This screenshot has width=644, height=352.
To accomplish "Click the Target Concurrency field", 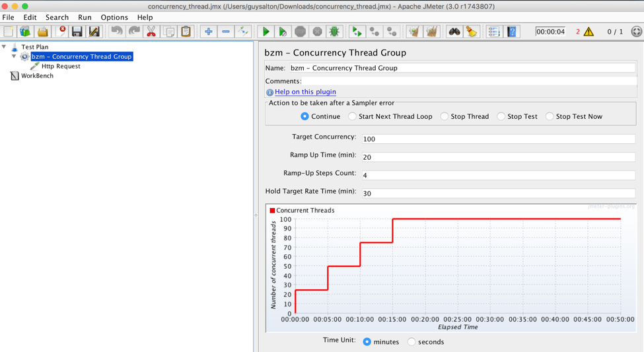I will pos(499,139).
